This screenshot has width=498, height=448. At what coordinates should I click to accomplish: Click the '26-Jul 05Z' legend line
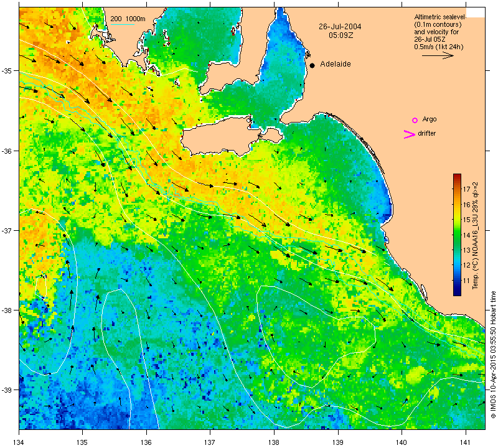pos(430,39)
